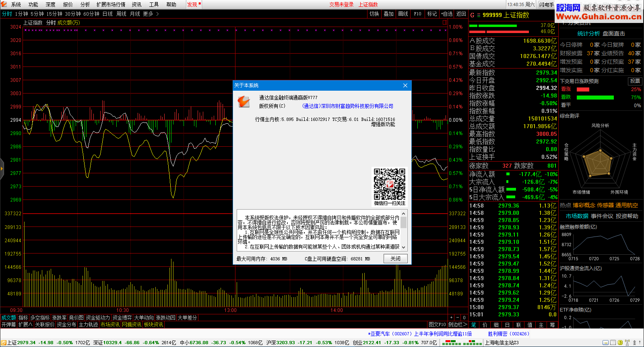This screenshot has width=644, height=347.
Task: Click the 切换 toolbar button
Action: [x=374, y=14]
